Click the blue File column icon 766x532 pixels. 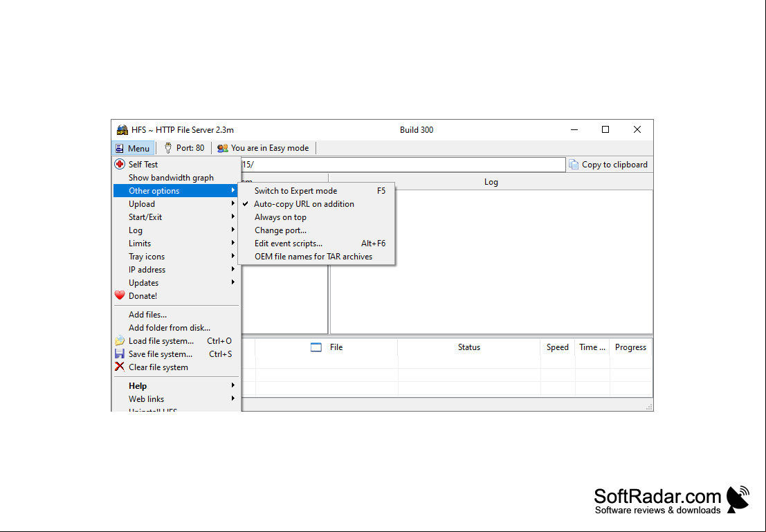pyautogui.click(x=316, y=347)
